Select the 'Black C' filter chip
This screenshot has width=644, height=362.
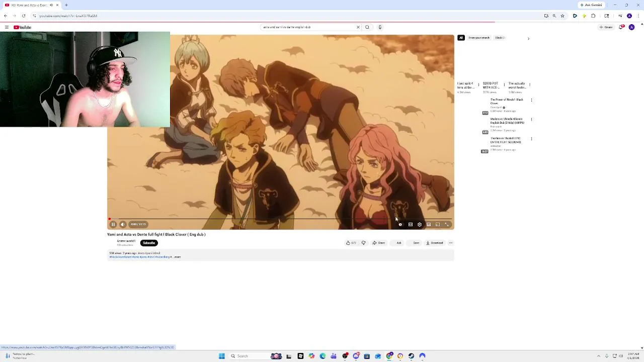[500, 38]
